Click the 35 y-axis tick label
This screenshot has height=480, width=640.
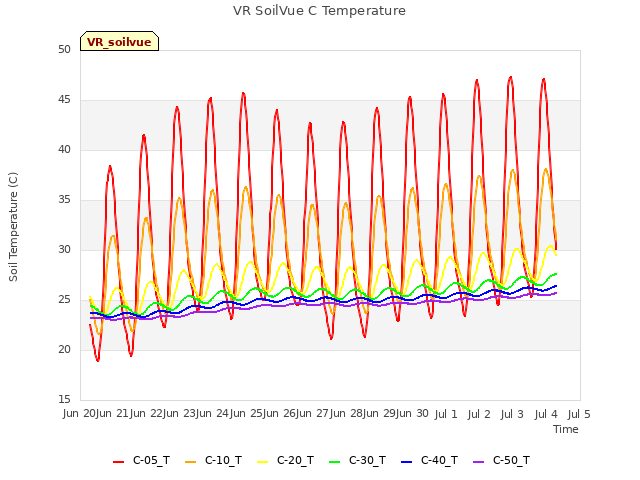pos(64,200)
